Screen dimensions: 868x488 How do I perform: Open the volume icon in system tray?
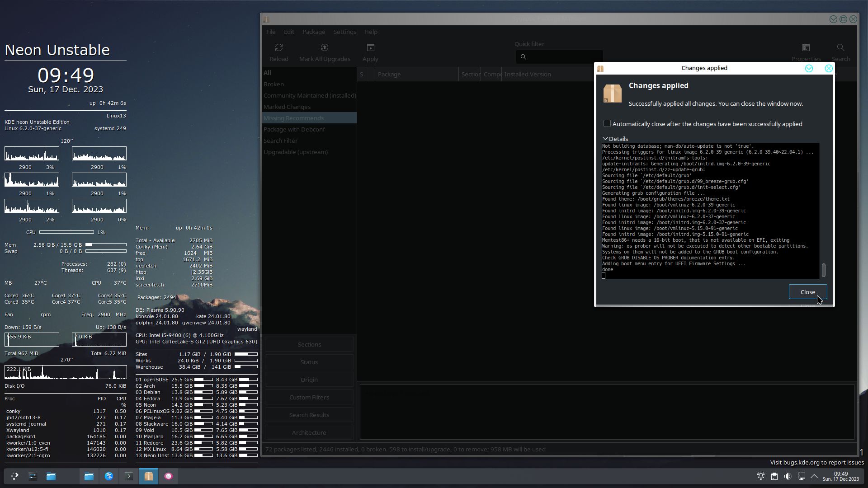[788, 476]
